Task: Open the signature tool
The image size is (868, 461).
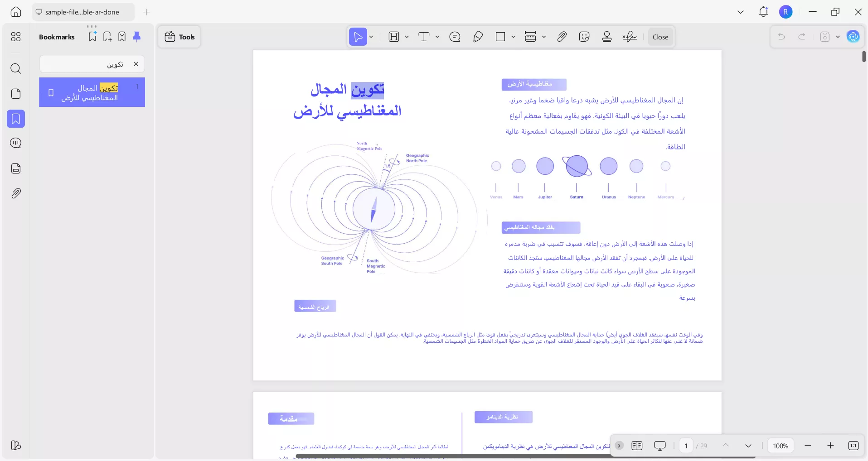Action: coord(630,37)
